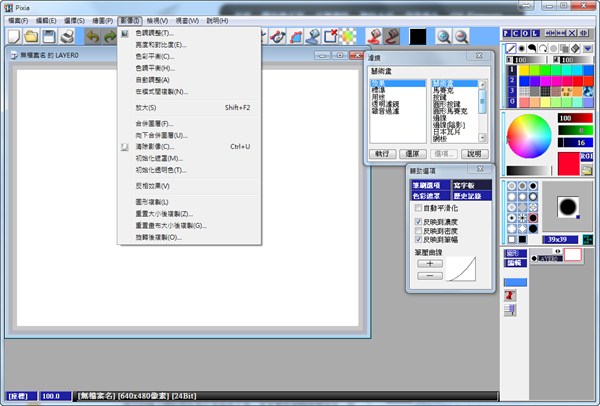Select palette row G tab
This screenshot has width=600, height=406.
tap(512, 102)
